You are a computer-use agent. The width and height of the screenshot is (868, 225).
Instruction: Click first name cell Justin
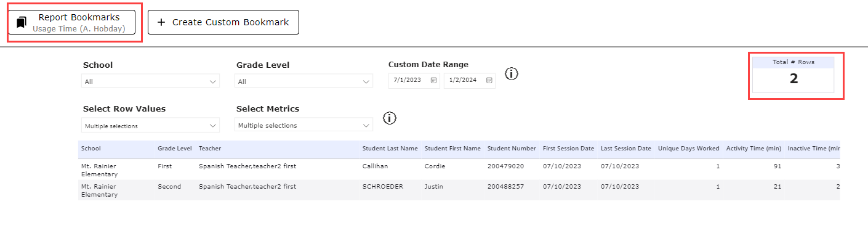(x=434, y=187)
